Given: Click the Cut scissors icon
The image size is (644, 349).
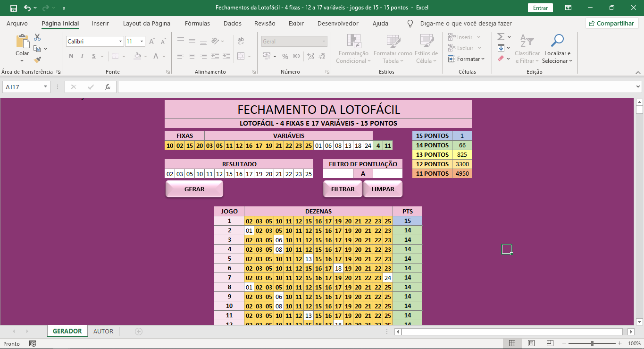Looking at the screenshot, I should click(37, 38).
